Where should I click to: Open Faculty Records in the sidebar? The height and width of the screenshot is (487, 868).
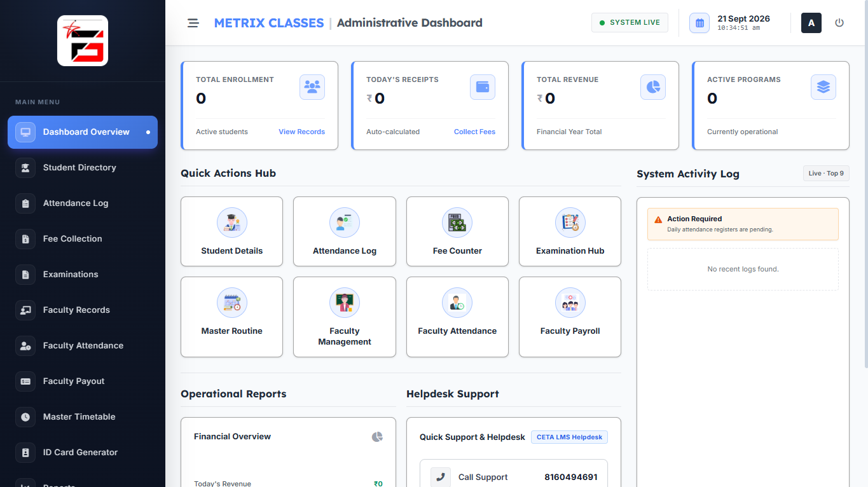pyautogui.click(x=83, y=310)
